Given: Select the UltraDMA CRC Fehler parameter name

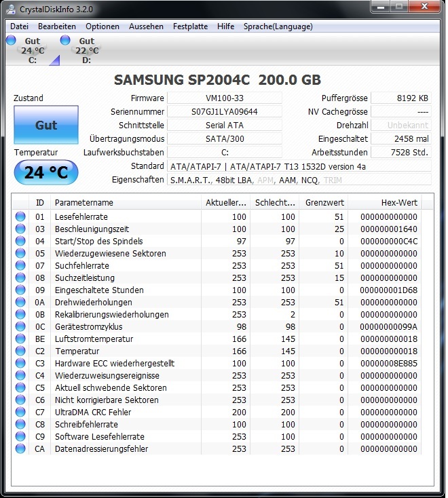Looking at the screenshot, I should (93, 413).
